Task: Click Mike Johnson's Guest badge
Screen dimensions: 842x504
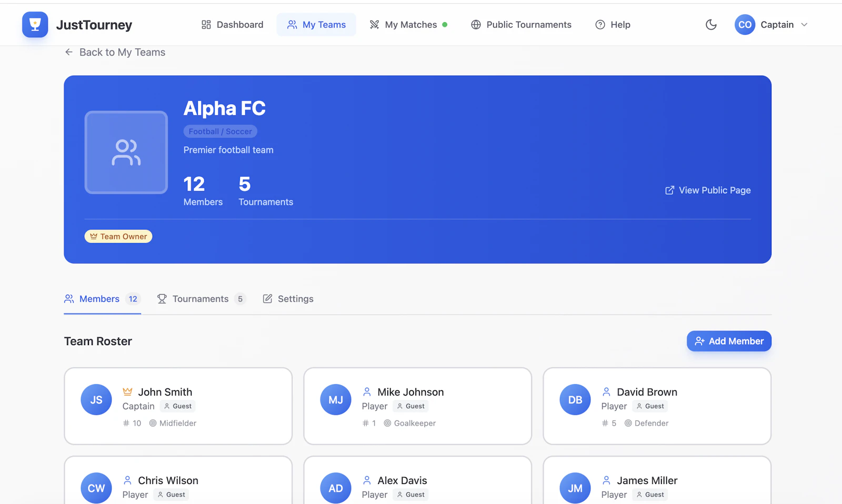Action: pos(411,406)
